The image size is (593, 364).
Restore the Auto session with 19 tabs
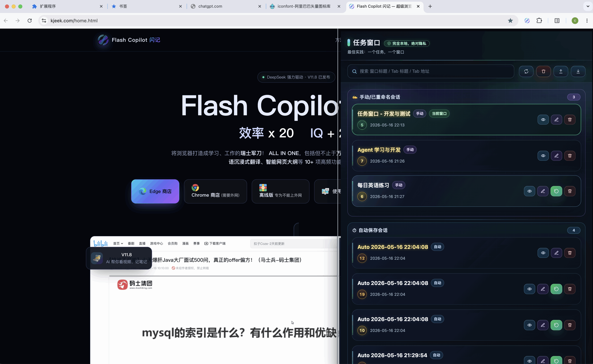pyautogui.click(x=556, y=289)
